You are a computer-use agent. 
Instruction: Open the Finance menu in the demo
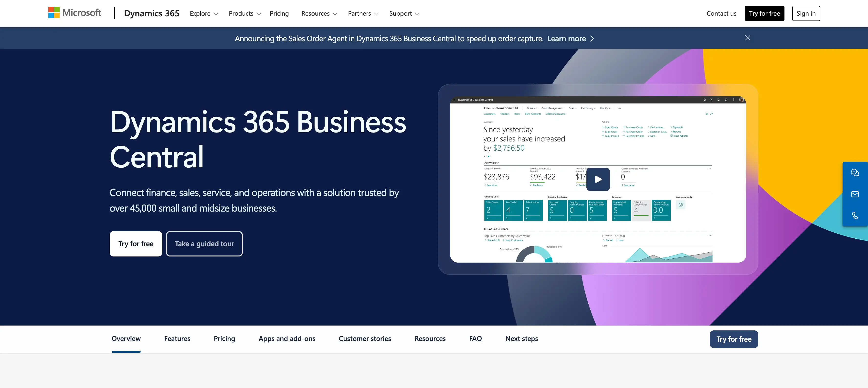tap(532, 108)
